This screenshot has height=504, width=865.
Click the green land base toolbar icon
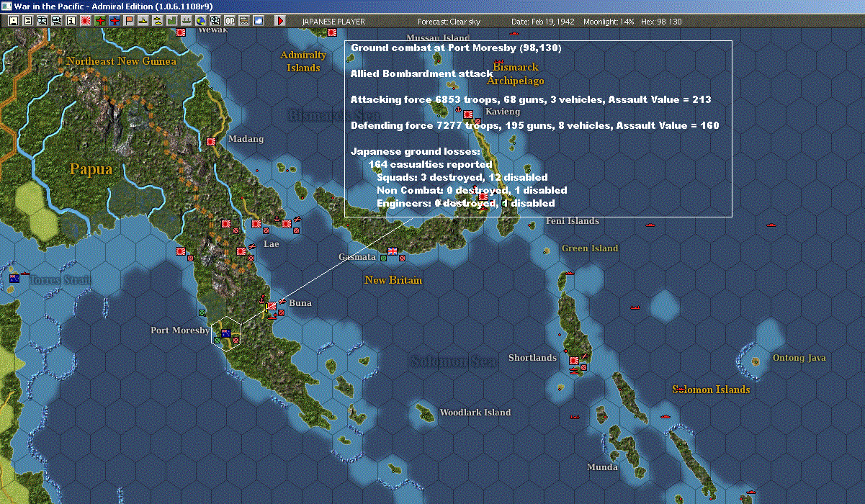(171, 21)
